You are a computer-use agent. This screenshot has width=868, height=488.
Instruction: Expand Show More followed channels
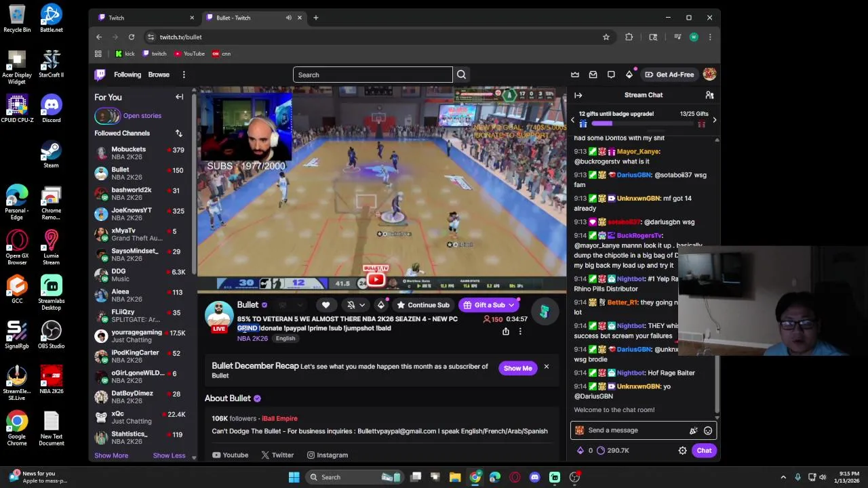point(111,455)
